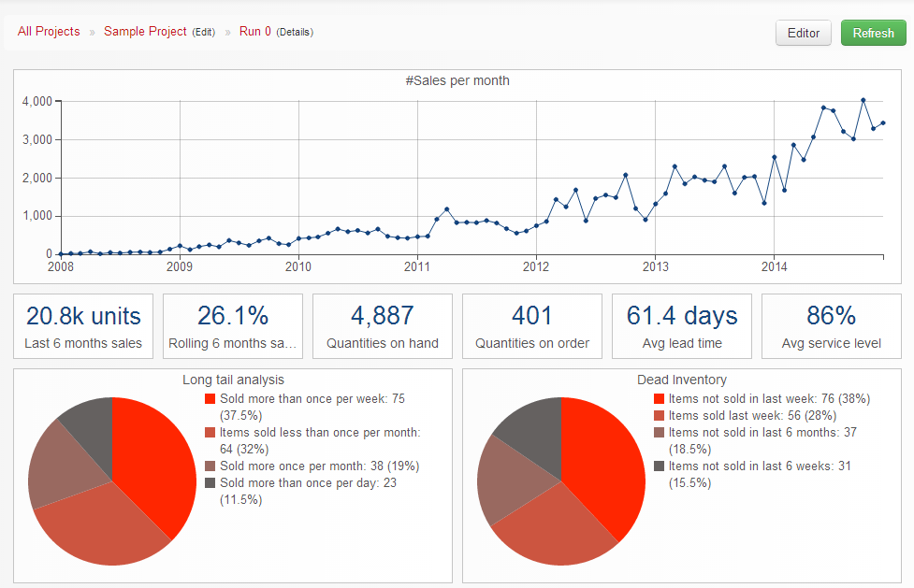The height and width of the screenshot is (588, 914).
Task: Select the Avg lead time tile
Action: (682, 326)
